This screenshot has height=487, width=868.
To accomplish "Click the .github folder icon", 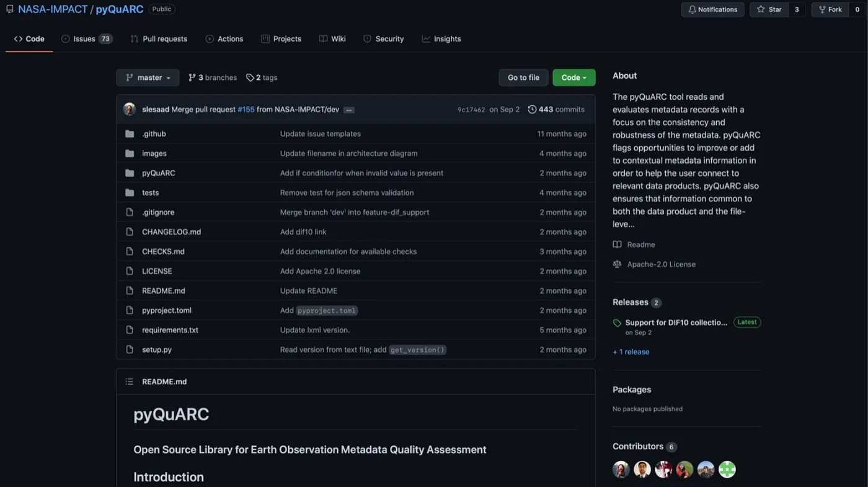I will click(130, 134).
